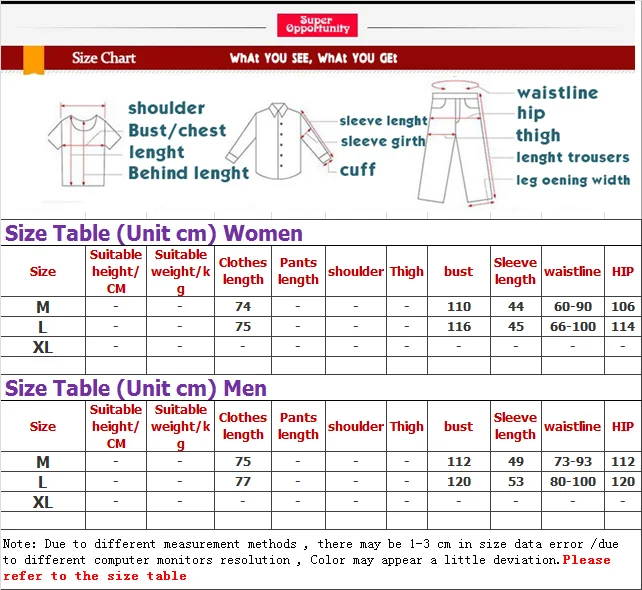Click the orange bookmark ribbon beside Size Chart
The width and height of the screenshot is (642, 590).
34,60
